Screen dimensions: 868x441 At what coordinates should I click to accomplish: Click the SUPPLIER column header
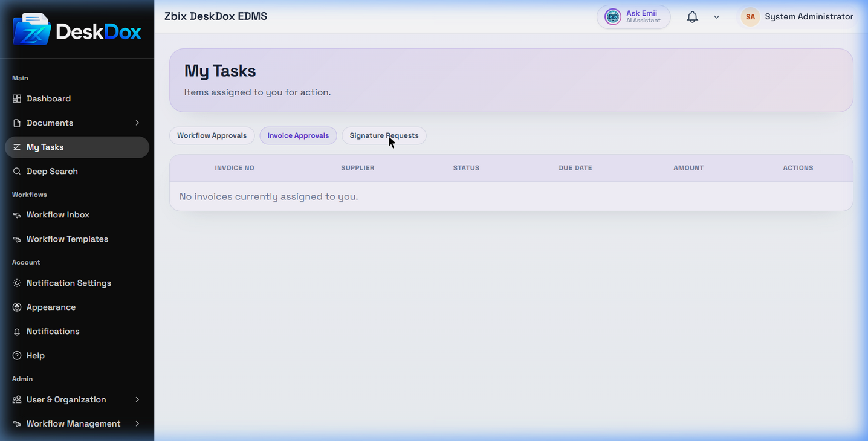tap(358, 168)
